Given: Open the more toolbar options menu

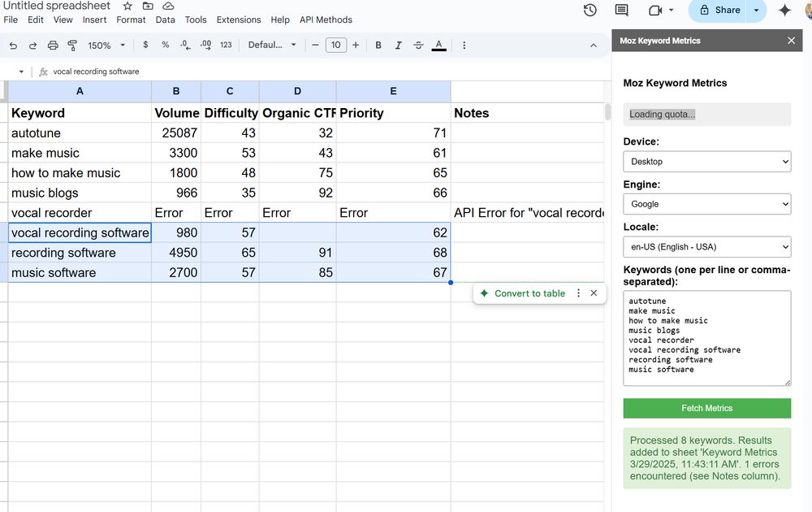Looking at the screenshot, I should [x=464, y=45].
